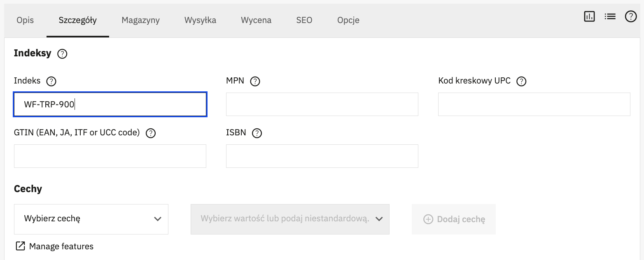Open the Wybierz wartość lub podaj niestandardową dropdown
Screen dimensions: 644x260
(290, 219)
